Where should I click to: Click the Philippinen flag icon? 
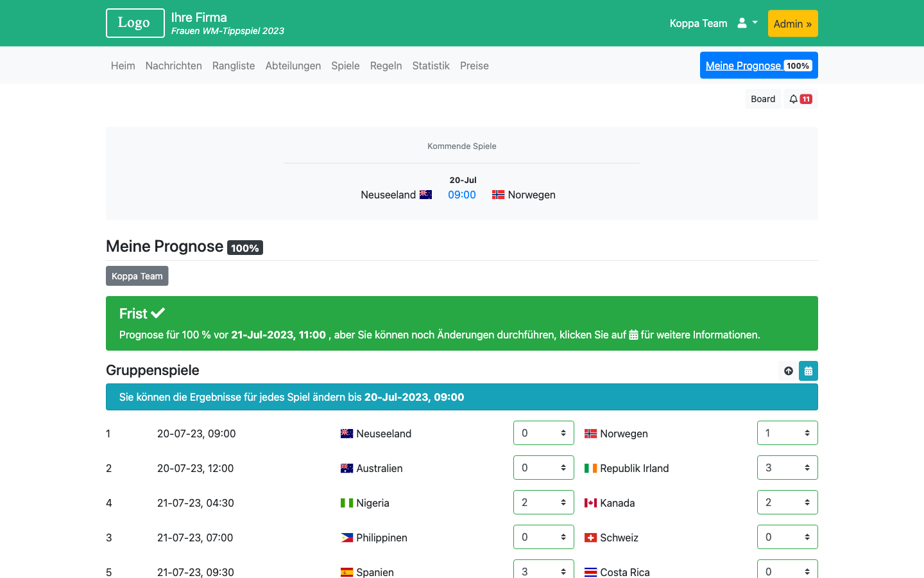coord(346,538)
